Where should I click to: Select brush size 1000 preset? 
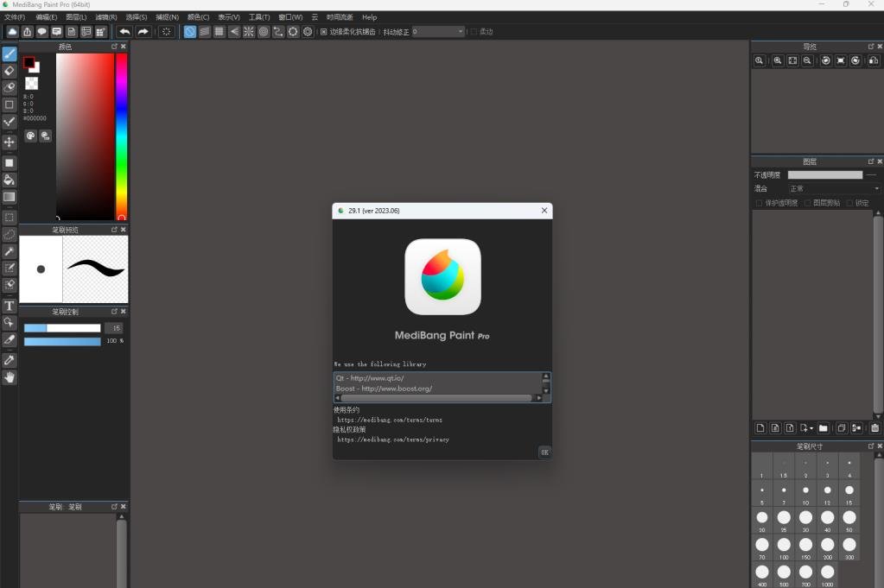pos(827,575)
